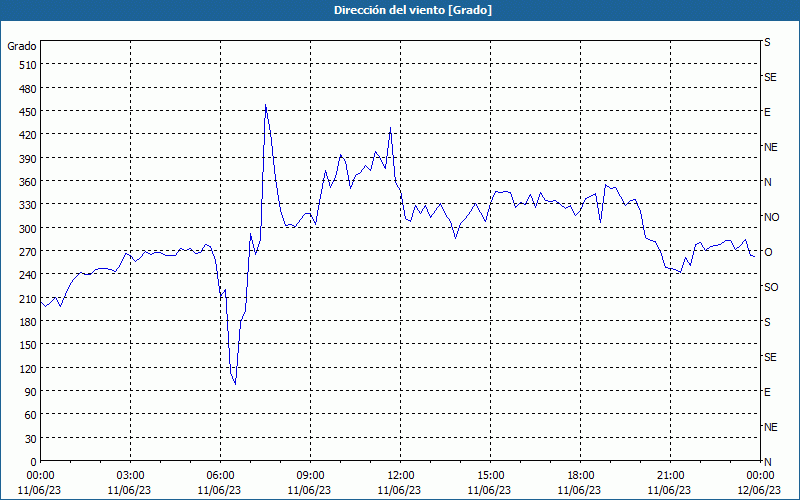Click the NE compass label level with 420

pyautogui.click(x=770, y=147)
